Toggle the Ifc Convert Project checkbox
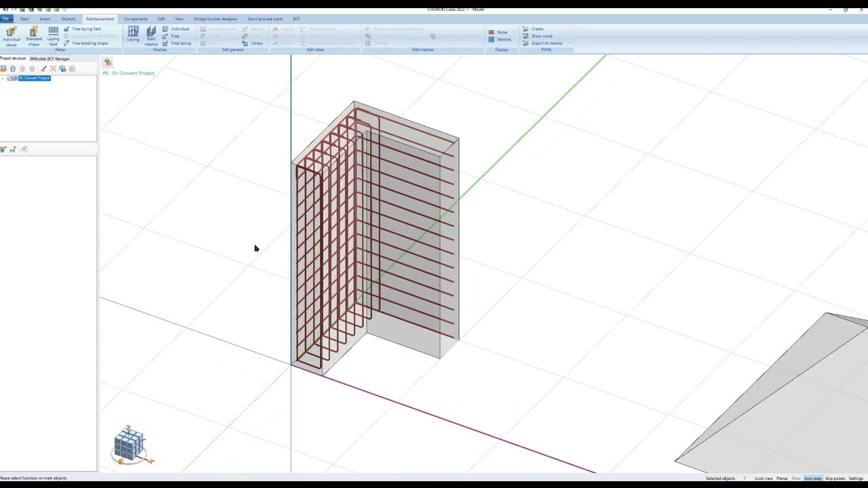This screenshot has height=488, width=868. (9, 79)
